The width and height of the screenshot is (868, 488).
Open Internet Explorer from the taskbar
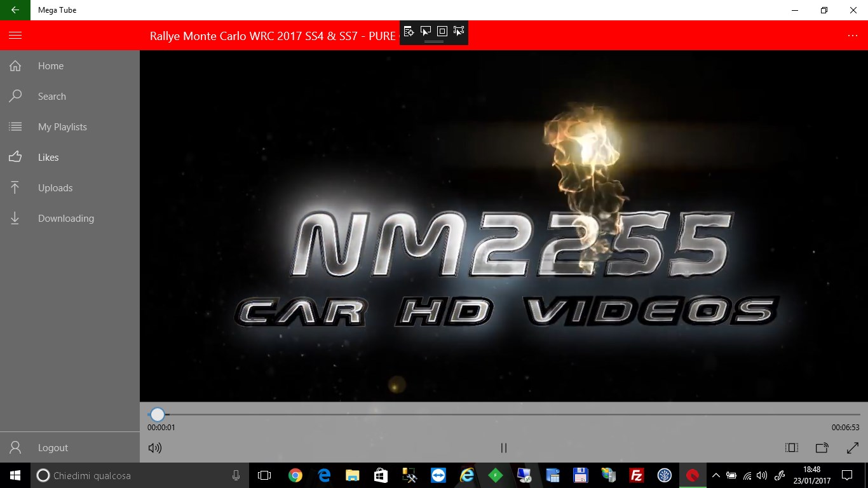coord(467,475)
